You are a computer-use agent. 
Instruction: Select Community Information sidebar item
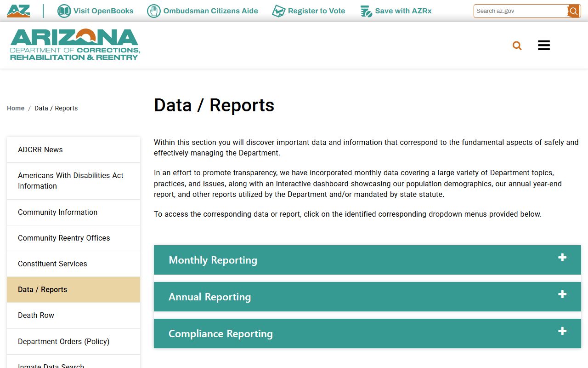[73, 212]
